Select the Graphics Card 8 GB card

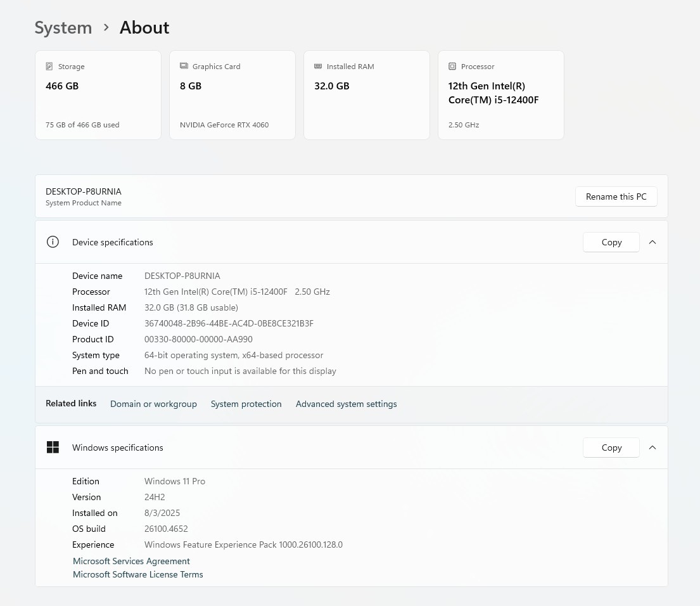pos(232,95)
